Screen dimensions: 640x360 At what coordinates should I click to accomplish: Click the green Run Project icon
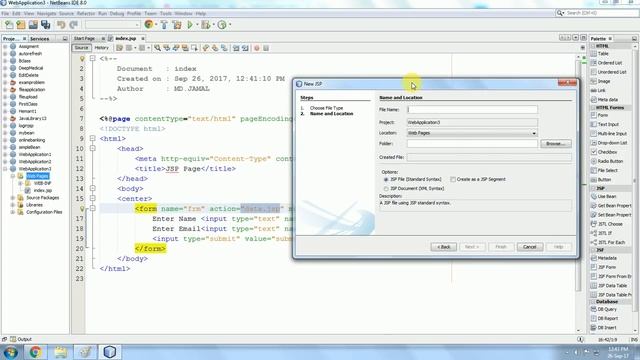coord(190,25)
